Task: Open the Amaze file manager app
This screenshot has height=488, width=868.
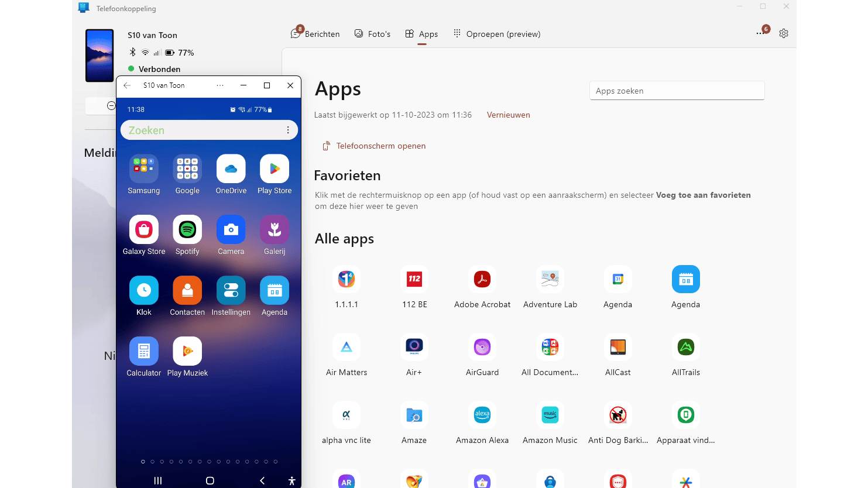Action: point(414,415)
